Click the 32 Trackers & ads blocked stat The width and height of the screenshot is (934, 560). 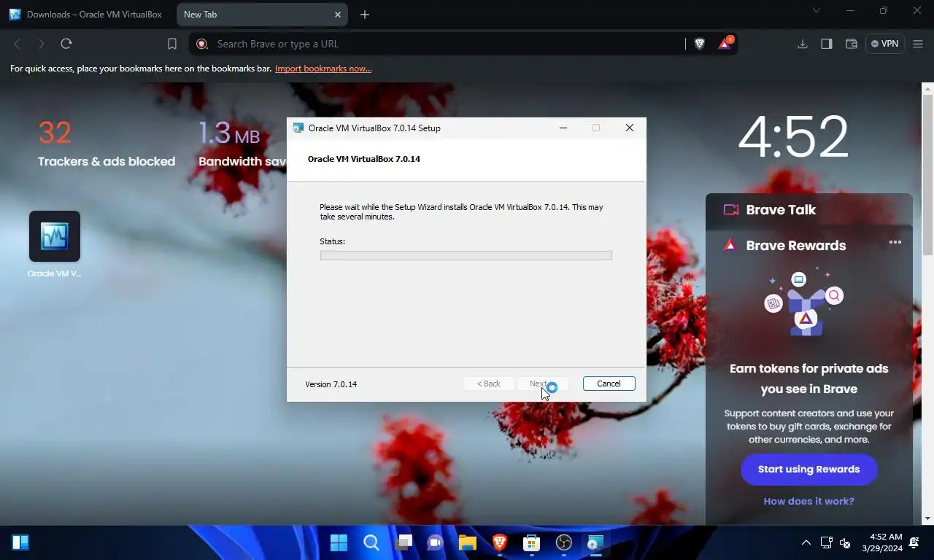click(107, 144)
